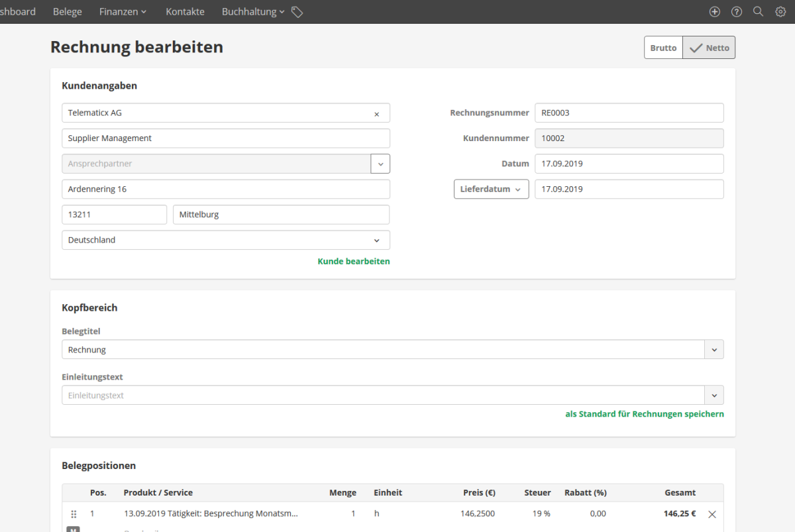The width and height of the screenshot is (795, 532).
Task: Click the Mittelburg city field
Action: point(282,215)
